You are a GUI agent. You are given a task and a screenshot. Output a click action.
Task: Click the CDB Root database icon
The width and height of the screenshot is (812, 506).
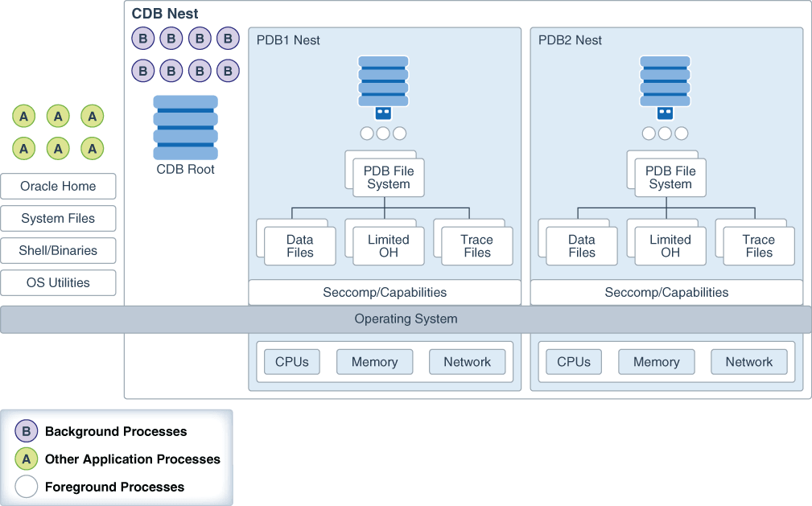click(x=185, y=127)
